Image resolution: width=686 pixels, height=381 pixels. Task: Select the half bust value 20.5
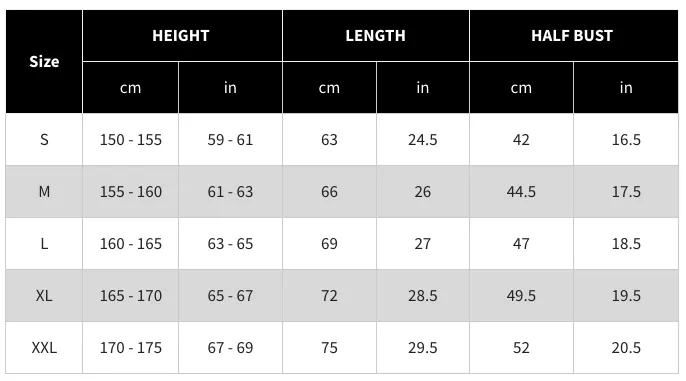[626, 348]
